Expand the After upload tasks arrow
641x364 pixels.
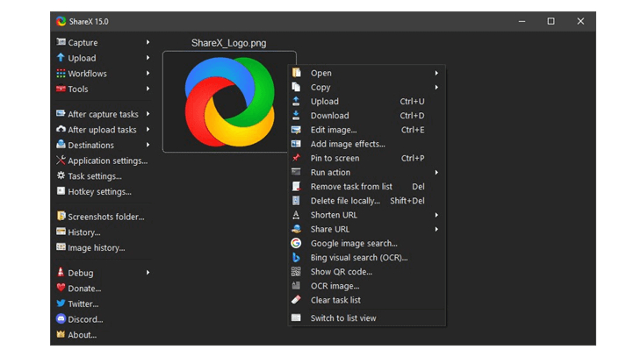pyautogui.click(x=148, y=129)
